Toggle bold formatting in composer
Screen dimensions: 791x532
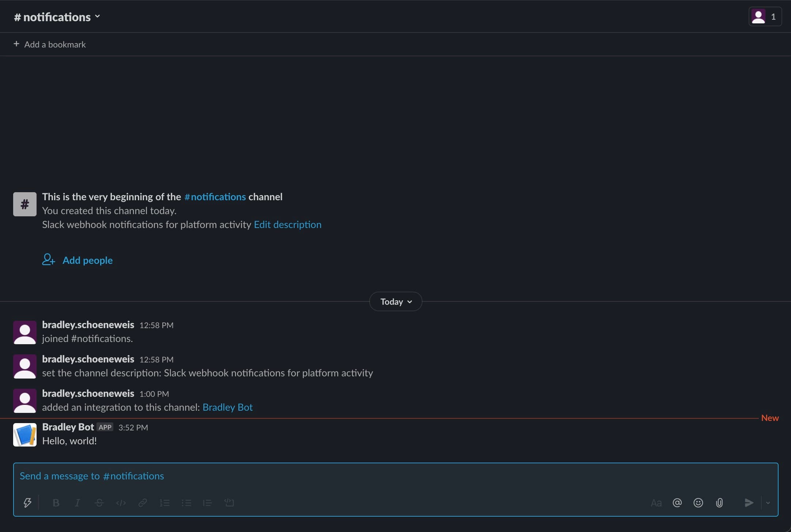[x=56, y=503]
